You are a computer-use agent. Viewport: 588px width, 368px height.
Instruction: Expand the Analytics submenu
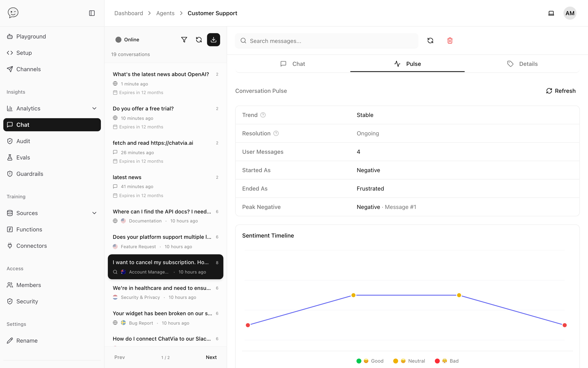click(x=94, y=108)
